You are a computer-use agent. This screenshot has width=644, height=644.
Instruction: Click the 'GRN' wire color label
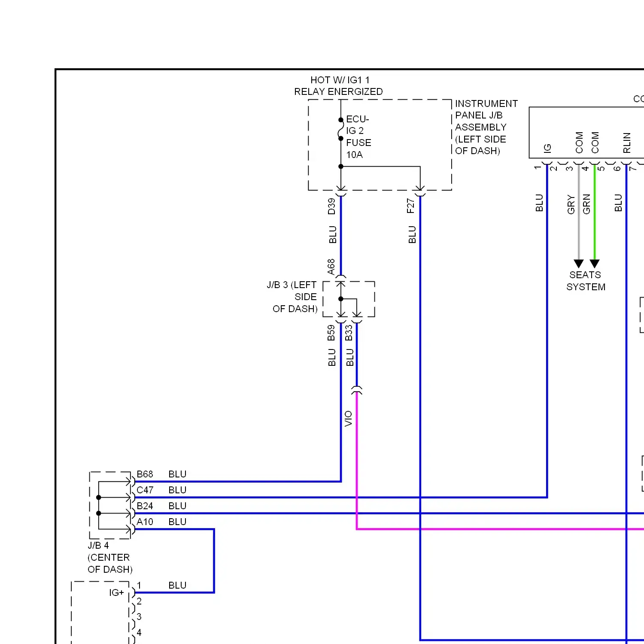click(x=586, y=204)
